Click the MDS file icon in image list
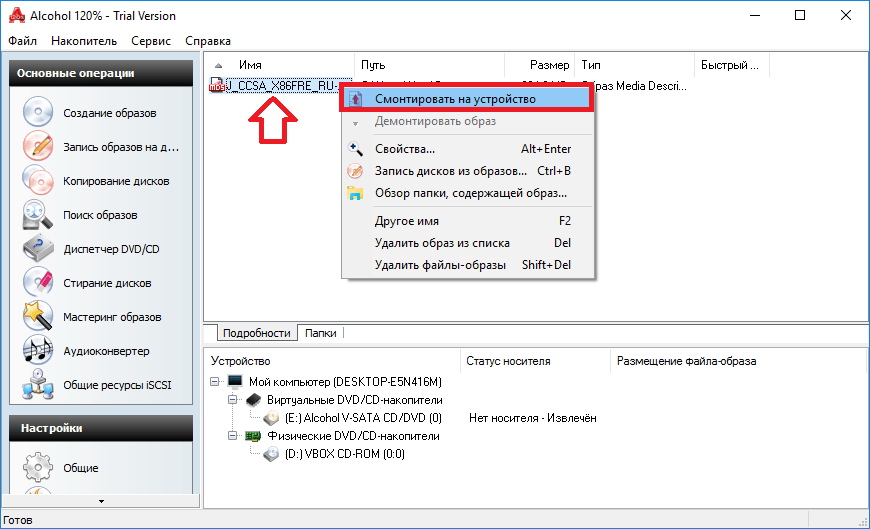This screenshot has height=529, width=870. pos(216,85)
